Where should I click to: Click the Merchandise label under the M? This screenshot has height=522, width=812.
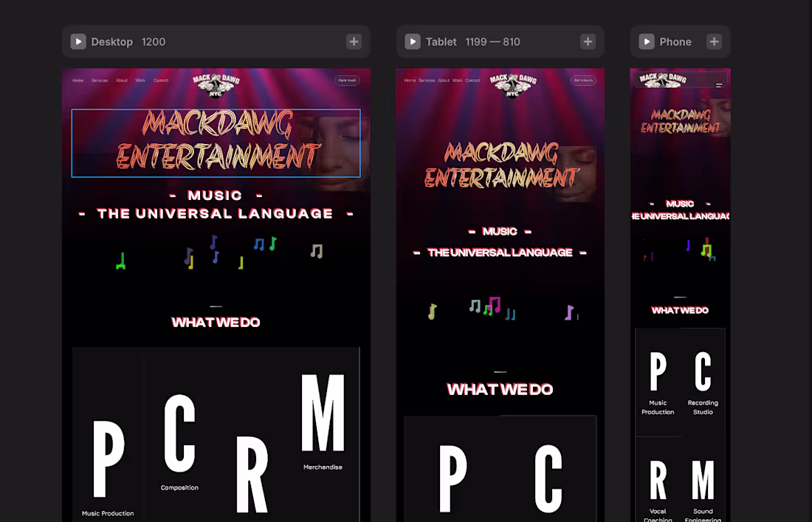322,467
